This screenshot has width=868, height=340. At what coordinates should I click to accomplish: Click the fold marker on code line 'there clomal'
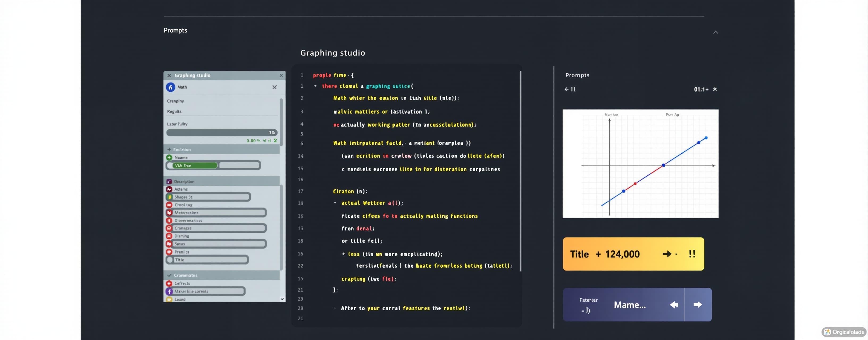[315, 86]
